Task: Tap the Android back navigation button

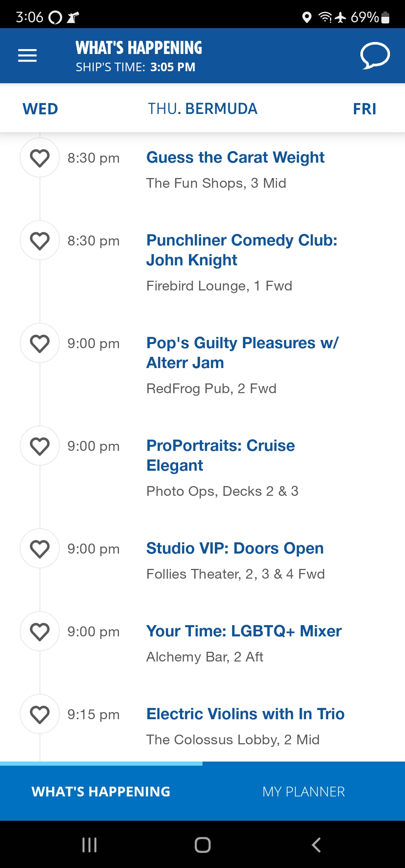Action: (x=316, y=845)
